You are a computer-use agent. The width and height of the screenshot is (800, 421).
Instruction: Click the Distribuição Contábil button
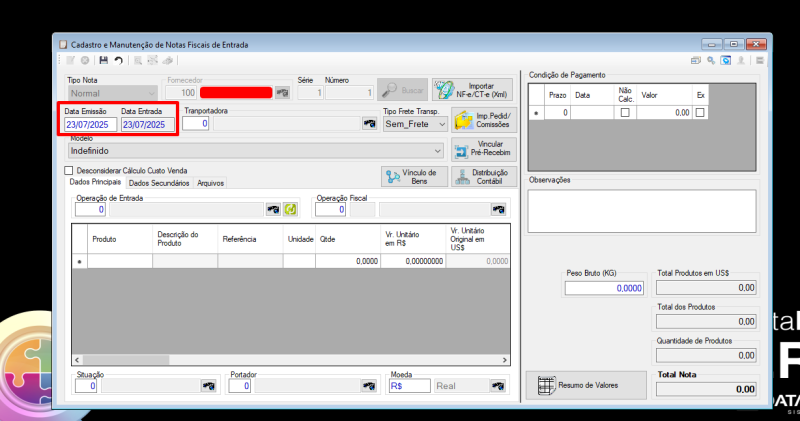[484, 177]
